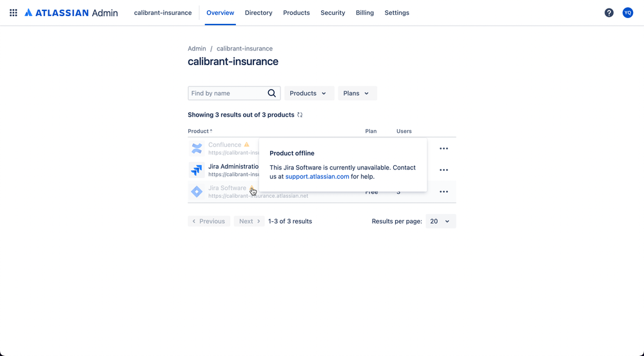Switch to the Overview tab

[x=220, y=13]
